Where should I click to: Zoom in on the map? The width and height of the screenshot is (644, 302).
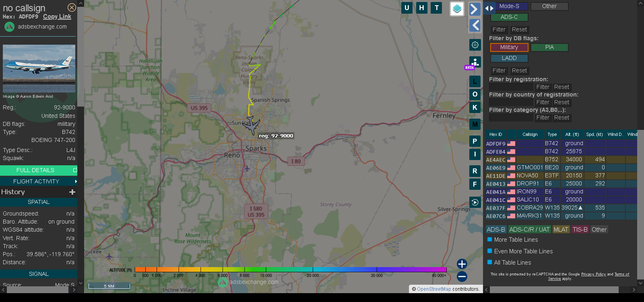click(x=462, y=264)
